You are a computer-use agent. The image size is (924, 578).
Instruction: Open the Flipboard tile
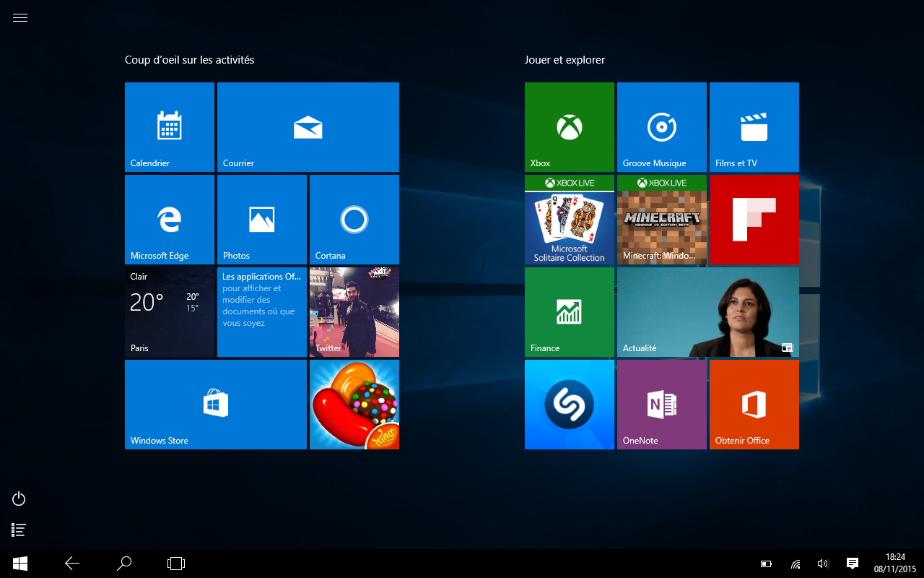pos(754,220)
